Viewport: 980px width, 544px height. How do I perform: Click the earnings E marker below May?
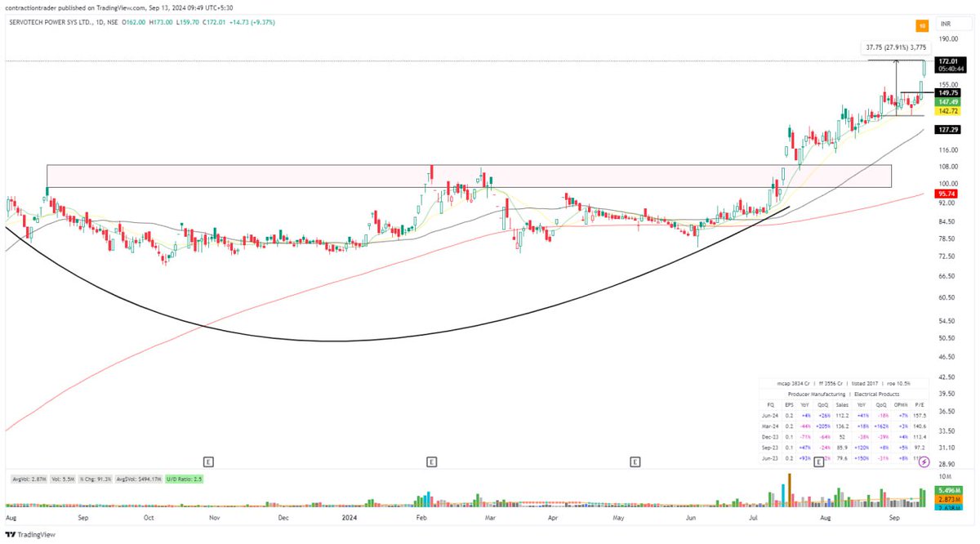click(635, 462)
